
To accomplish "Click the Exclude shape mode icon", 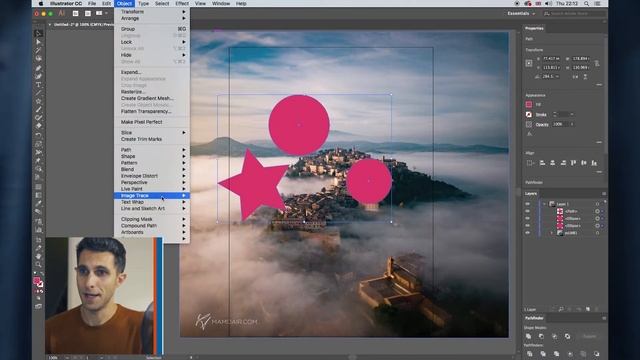I will tap(567, 336).
